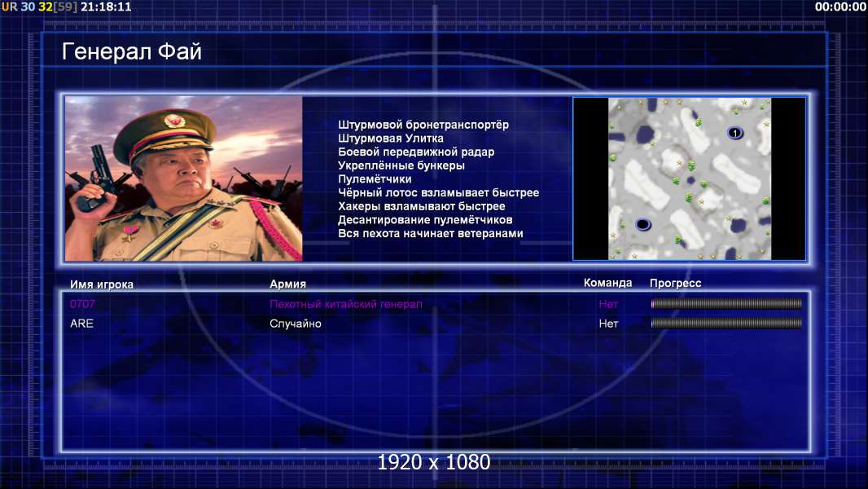868x489 pixels.
Task: Click the 'Команда' column header
Action: (607, 283)
